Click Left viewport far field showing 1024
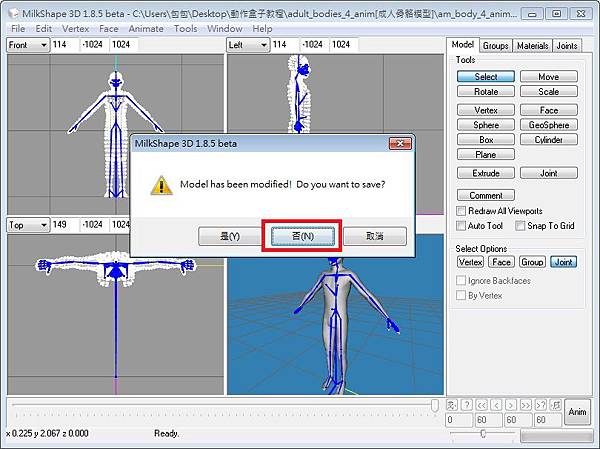600x449 pixels. [x=344, y=45]
